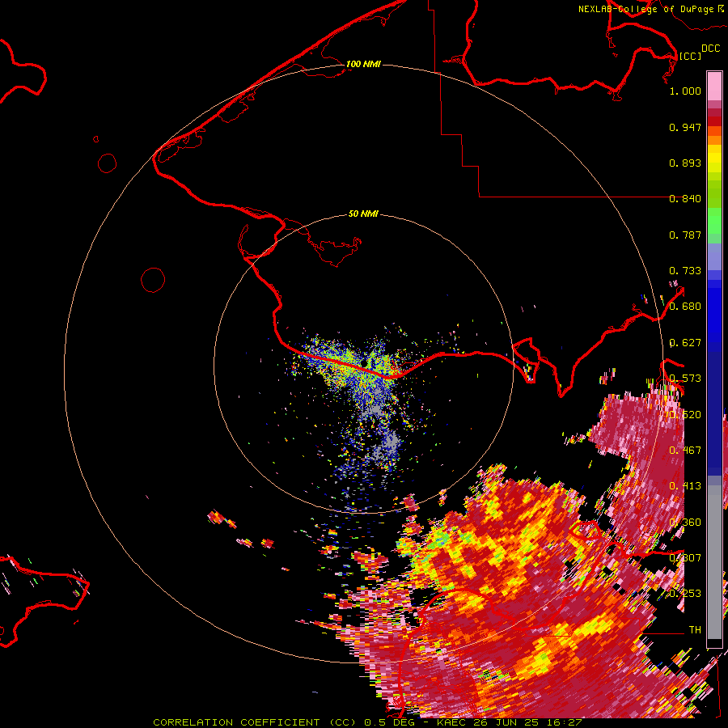
Task: Click the 0.733 value on the color scale
Action: (685, 271)
